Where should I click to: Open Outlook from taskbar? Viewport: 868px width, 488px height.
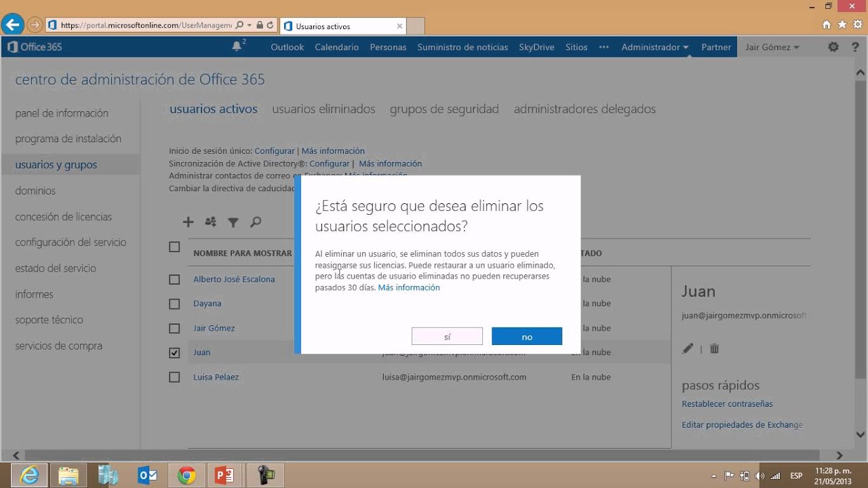coord(146,475)
